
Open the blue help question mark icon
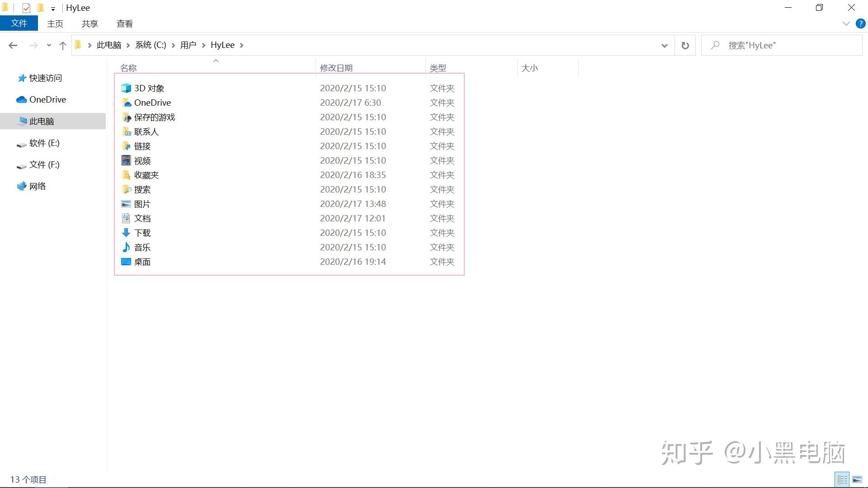(860, 23)
